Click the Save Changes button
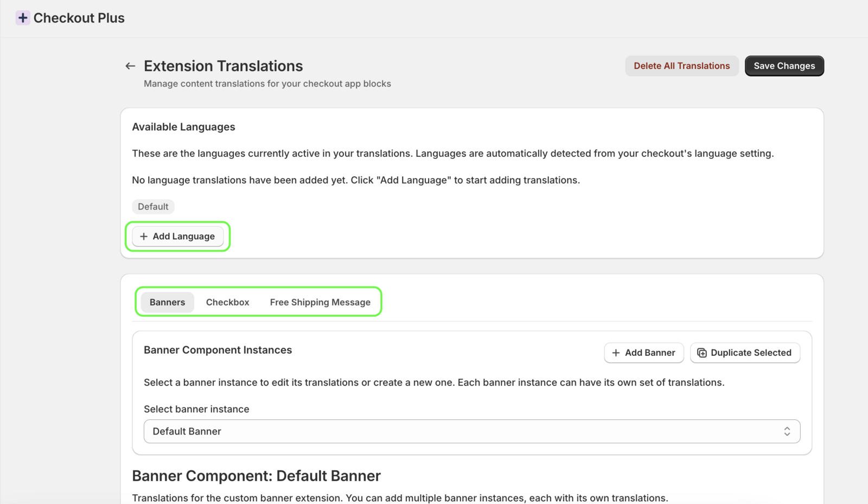This screenshot has height=504, width=868. pos(784,66)
